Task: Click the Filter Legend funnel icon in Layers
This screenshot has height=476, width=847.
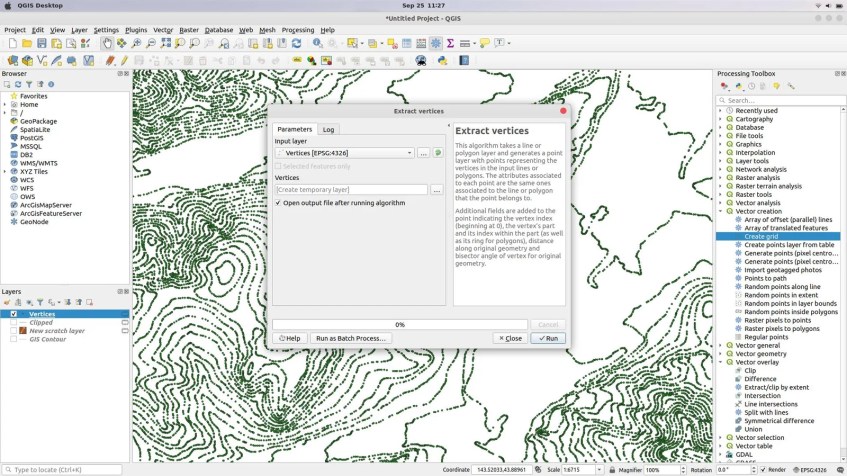Action: tap(40, 302)
